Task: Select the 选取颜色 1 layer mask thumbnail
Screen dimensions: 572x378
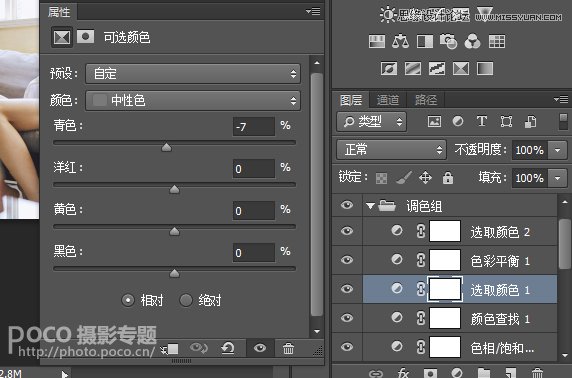Action: 445,289
